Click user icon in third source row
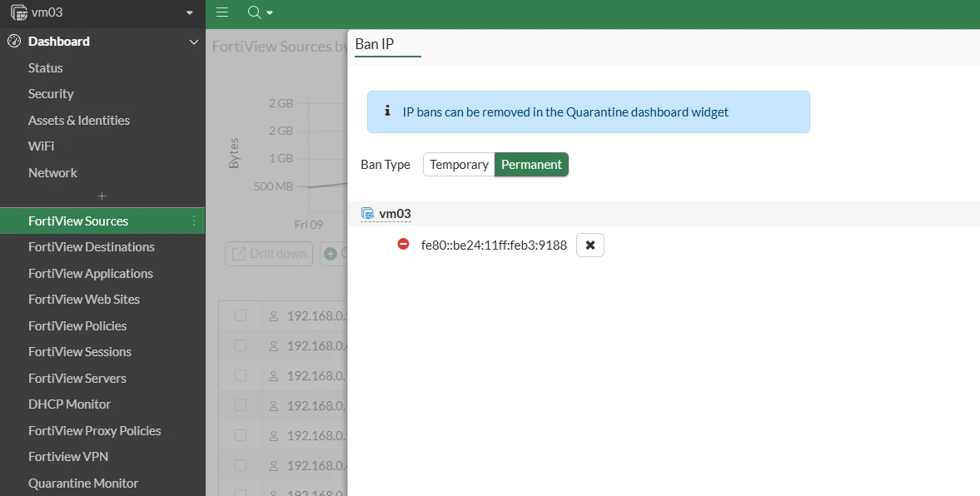 (x=273, y=376)
